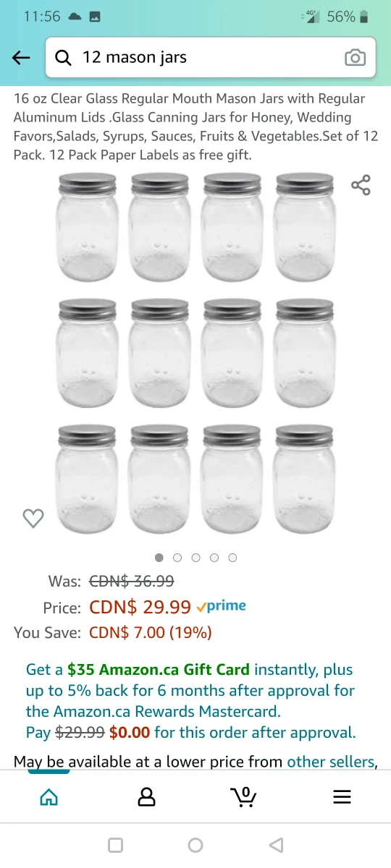Tap the magnifying glass search icon
Viewport: 391px width, 868px height.
(64, 58)
